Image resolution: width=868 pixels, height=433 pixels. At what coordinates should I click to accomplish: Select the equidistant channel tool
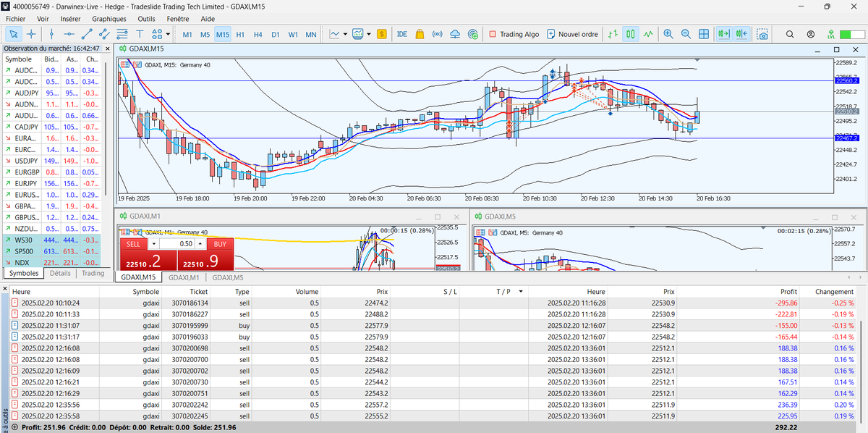click(x=104, y=34)
